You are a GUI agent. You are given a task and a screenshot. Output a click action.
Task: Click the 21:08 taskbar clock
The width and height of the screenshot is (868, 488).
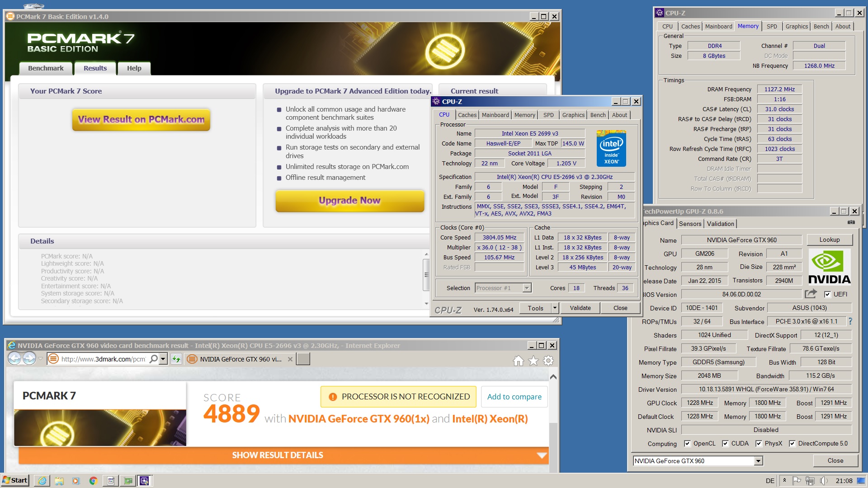(844, 481)
